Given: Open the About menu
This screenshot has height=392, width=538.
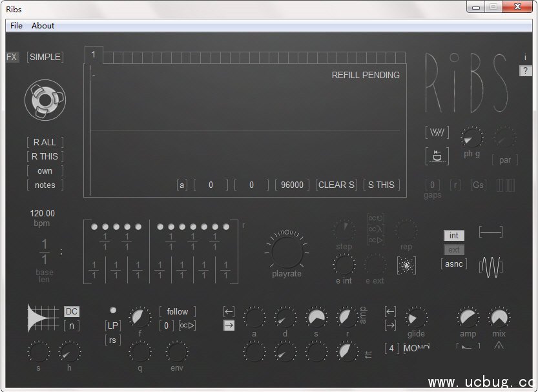Looking at the screenshot, I should [43, 26].
